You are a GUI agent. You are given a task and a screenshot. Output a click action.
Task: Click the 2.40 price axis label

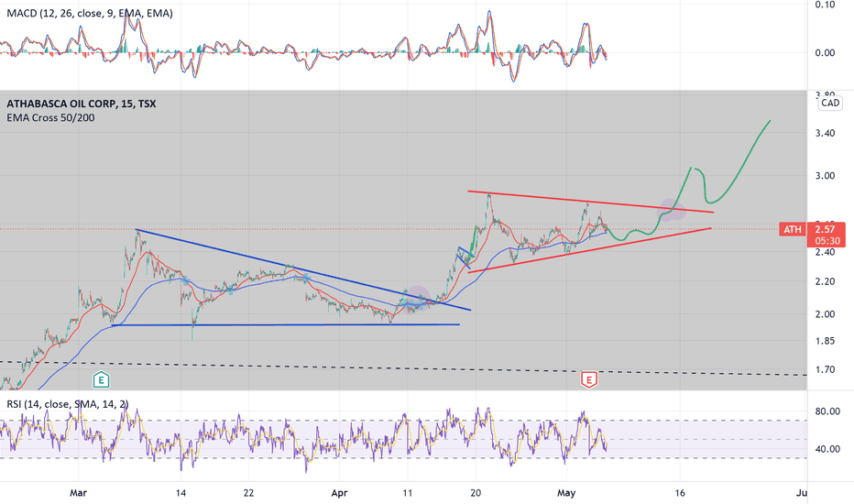point(825,252)
